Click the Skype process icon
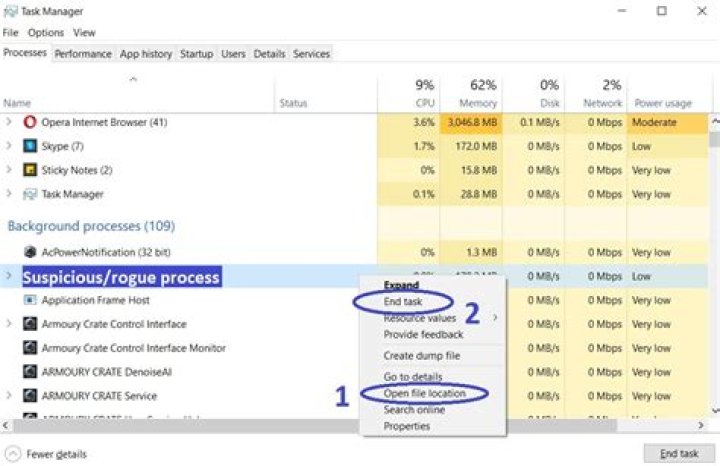Screen dimensions: 720x466 (30, 146)
